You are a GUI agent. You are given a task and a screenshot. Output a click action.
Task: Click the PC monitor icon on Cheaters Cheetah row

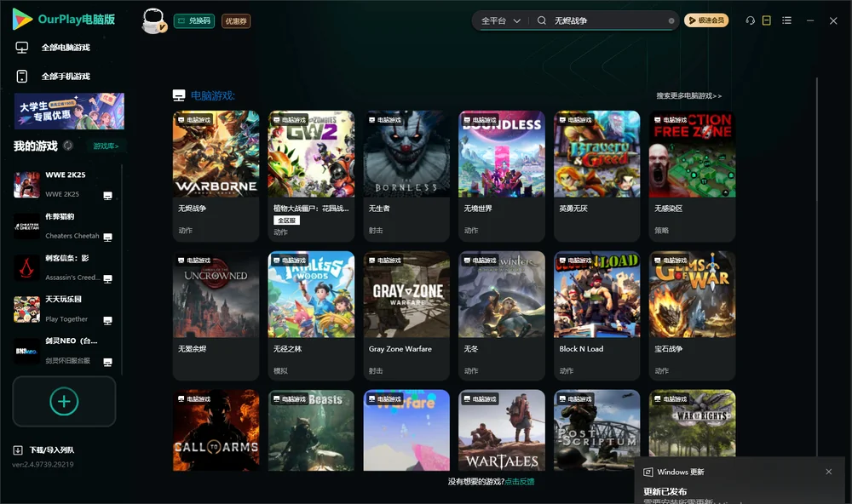107,238
